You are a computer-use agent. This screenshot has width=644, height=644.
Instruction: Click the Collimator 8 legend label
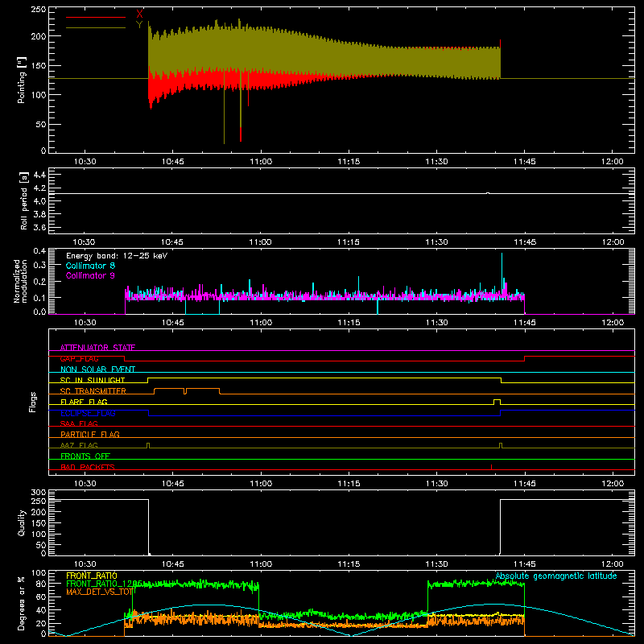click(90, 266)
